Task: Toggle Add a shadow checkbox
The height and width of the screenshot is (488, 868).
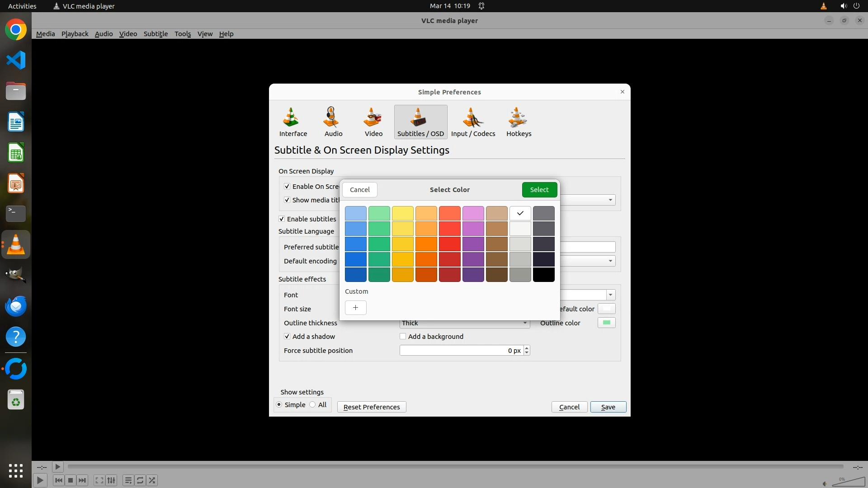Action: [287, 337]
